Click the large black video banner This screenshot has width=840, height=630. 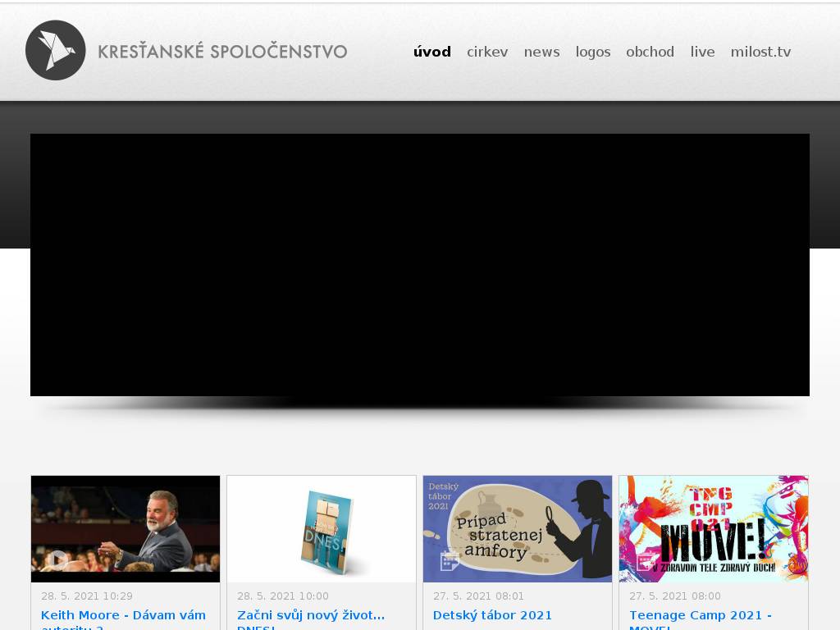420,265
